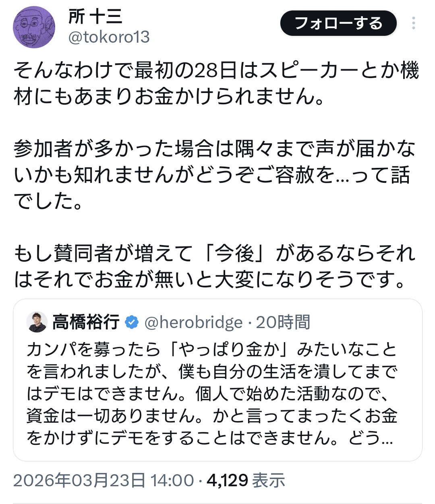
Task: Click the post date 2026年03月23日 14:00
Action: pyautogui.click(x=104, y=480)
